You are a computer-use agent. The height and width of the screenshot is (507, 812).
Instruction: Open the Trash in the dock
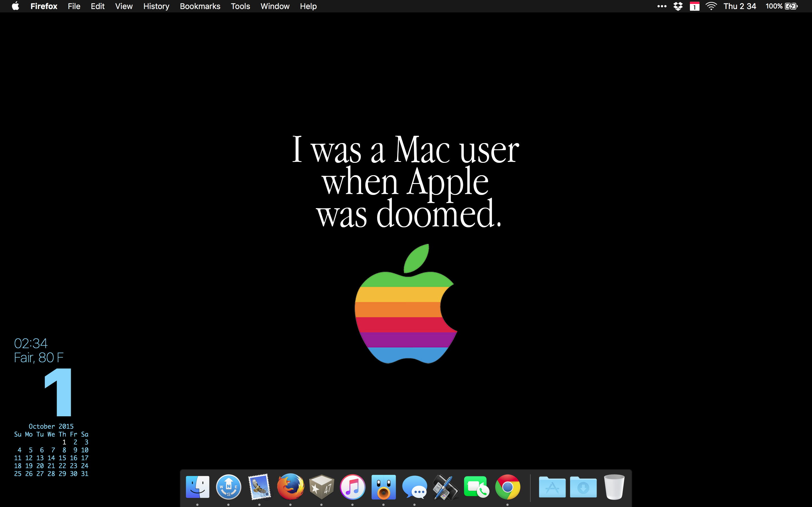pos(614,487)
